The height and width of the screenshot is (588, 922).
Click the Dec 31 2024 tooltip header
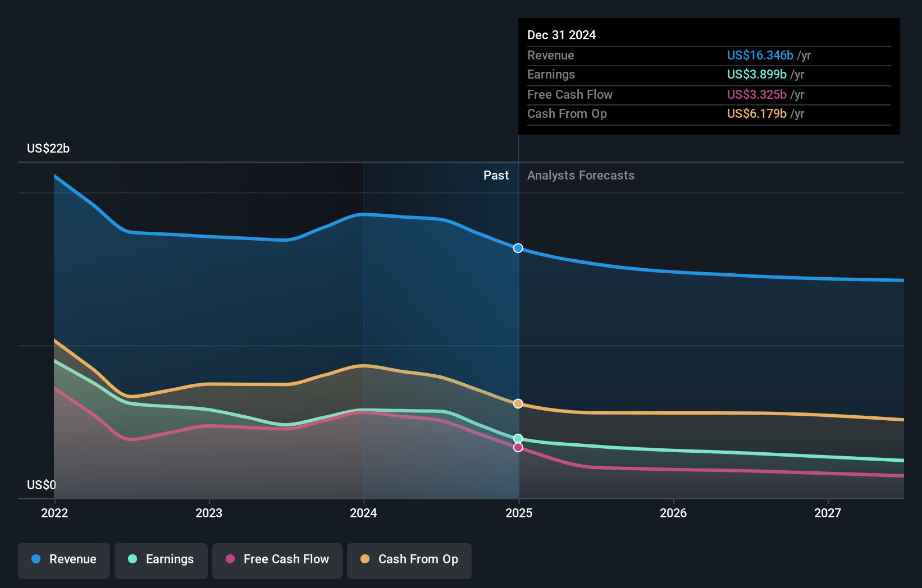[562, 34]
